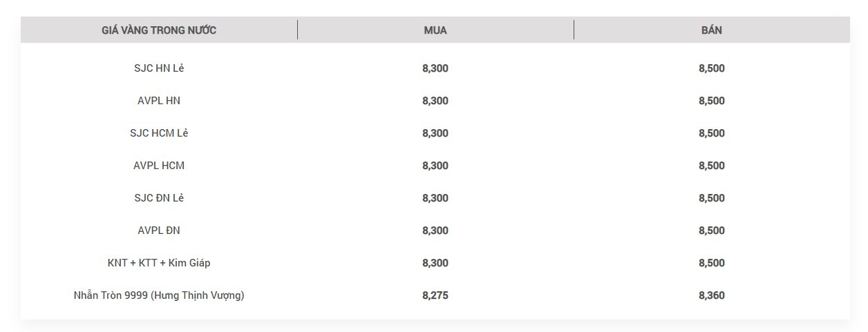Click the buy price 8,275 for Nhẫn Tròn
Image resolution: width=868 pixels, height=332 pixels.
click(x=435, y=295)
